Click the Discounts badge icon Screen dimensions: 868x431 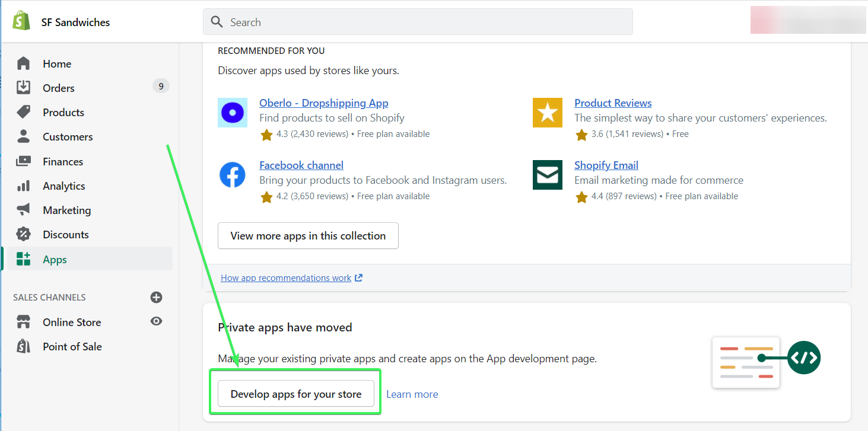(23, 234)
